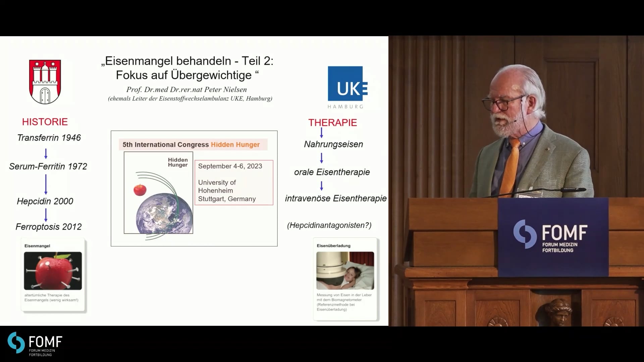Click 'Nahrungseisen' text
Screen dimensions: 644x362
(x=333, y=144)
